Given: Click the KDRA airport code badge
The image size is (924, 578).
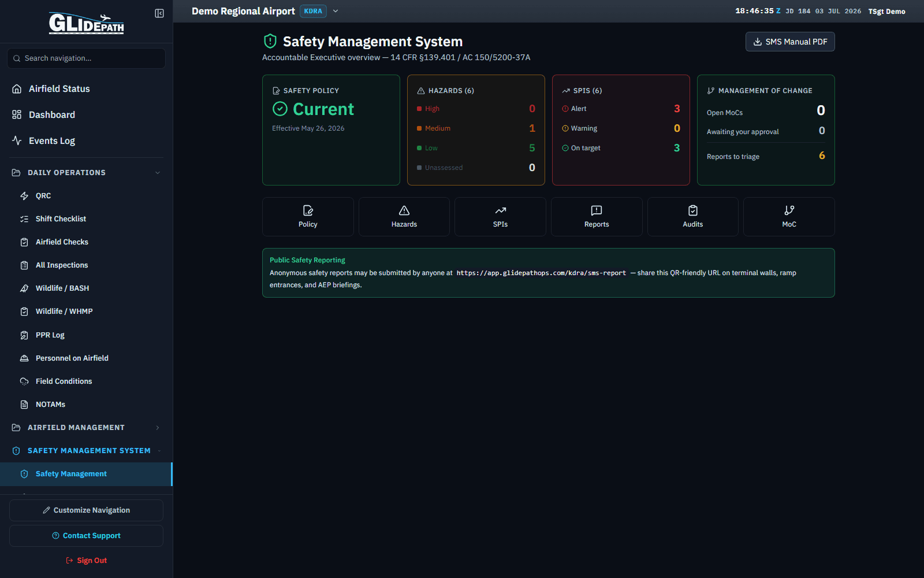Looking at the screenshot, I should [313, 11].
